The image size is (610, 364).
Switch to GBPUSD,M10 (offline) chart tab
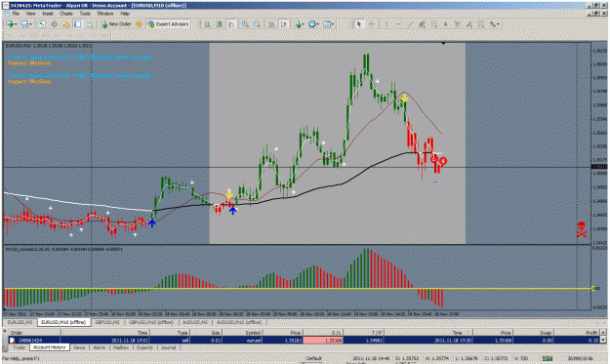point(151,322)
